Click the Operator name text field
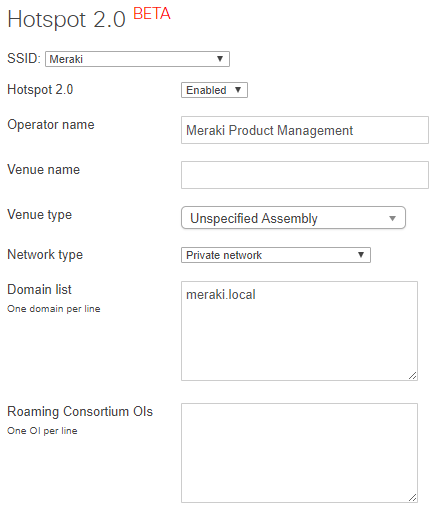Screen dimensions: 433x510 click(305, 130)
